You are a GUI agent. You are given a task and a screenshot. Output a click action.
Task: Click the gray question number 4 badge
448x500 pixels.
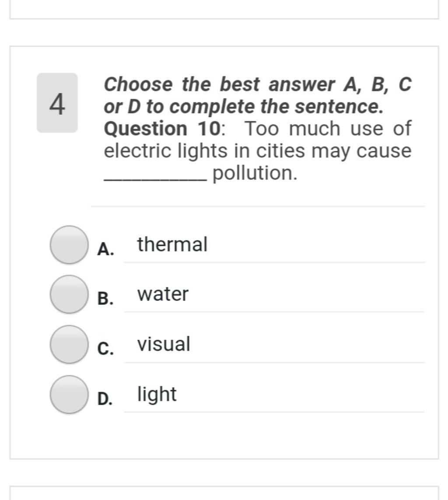click(x=57, y=103)
